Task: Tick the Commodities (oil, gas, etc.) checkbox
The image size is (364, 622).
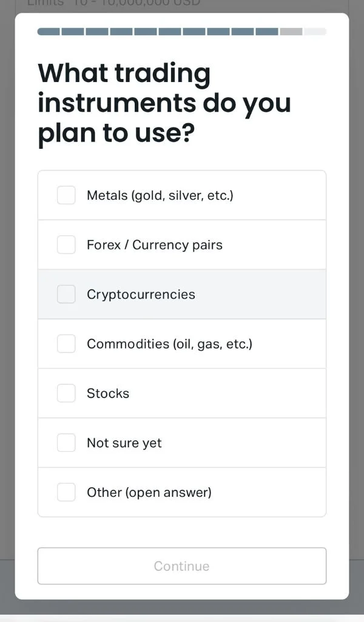Action: [66, 343]
